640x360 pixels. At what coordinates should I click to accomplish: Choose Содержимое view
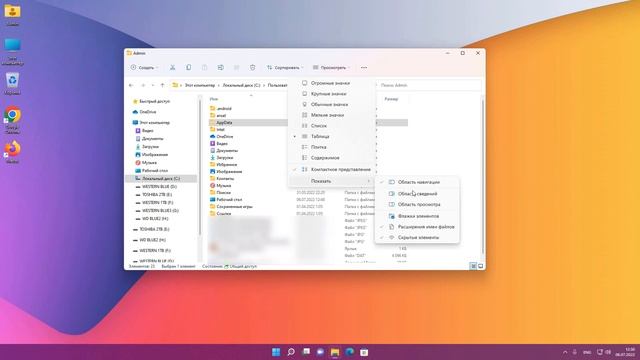331,158
